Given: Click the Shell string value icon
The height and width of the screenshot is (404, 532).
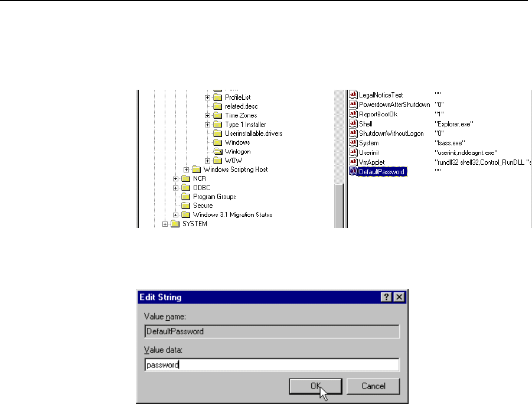Looking at the screenshot, I should pos(353,123).
